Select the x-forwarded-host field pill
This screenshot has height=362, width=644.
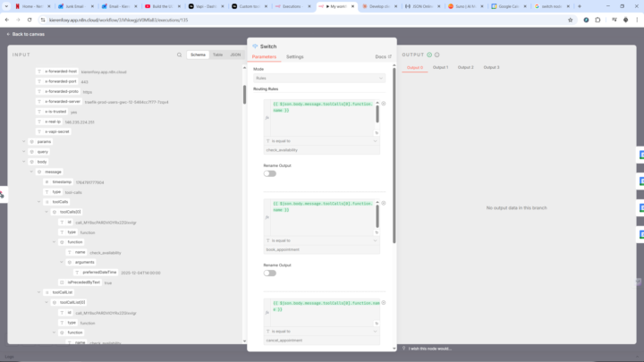pos(57,72)
